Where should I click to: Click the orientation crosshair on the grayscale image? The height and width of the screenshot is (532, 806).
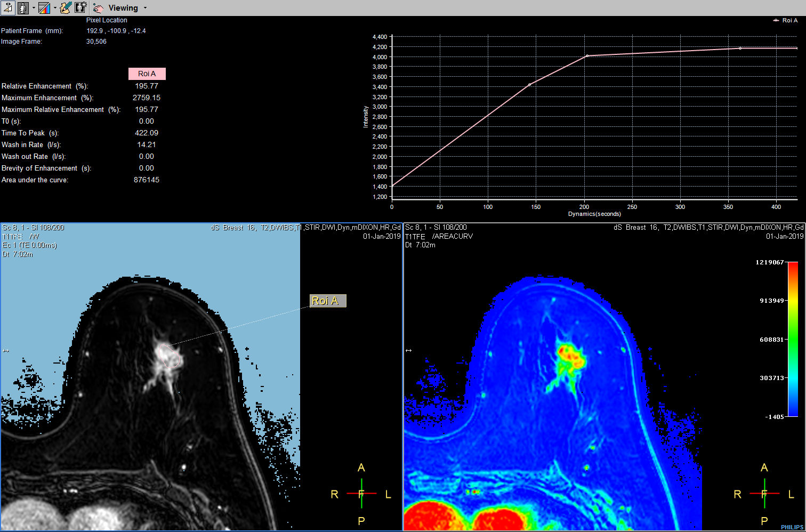click(x=361, y=494)
